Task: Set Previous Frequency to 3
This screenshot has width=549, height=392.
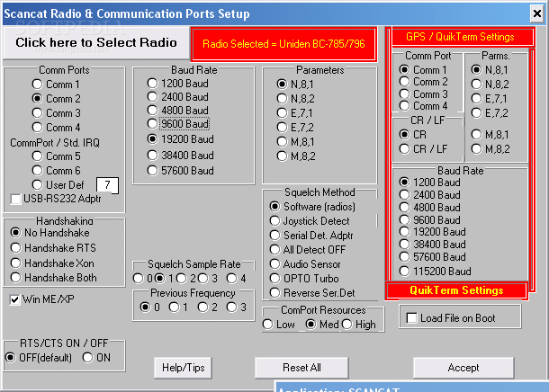Action: pos(237,307)
